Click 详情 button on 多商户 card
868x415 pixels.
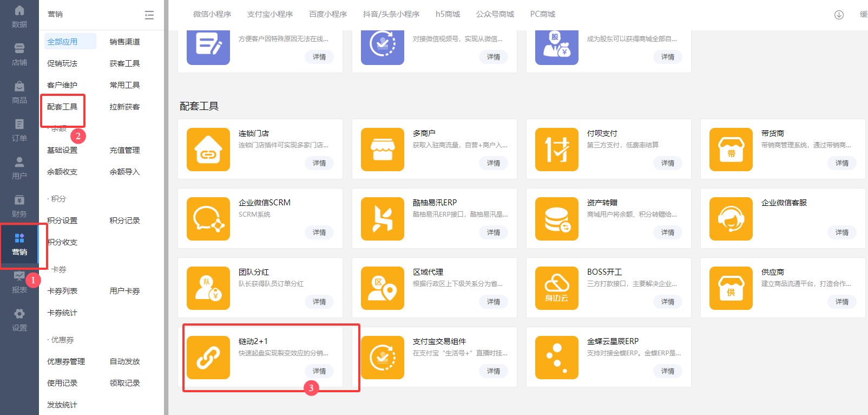point(494,163)
